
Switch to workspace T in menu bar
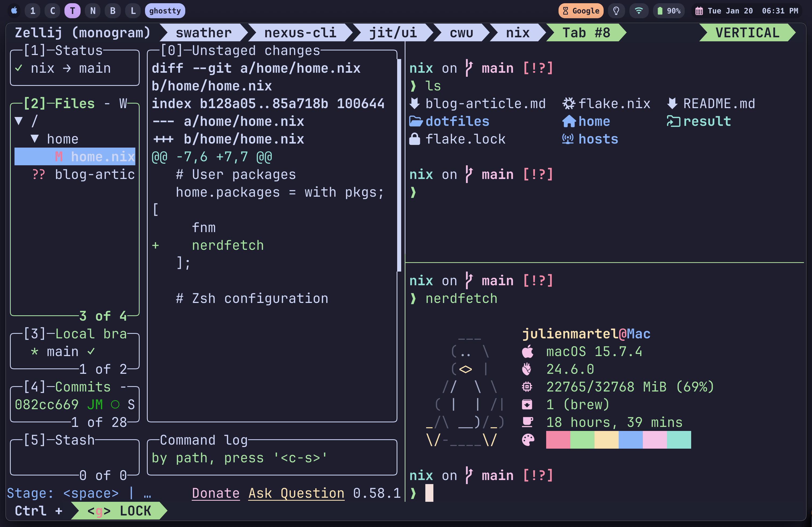(x=72, y=11)
